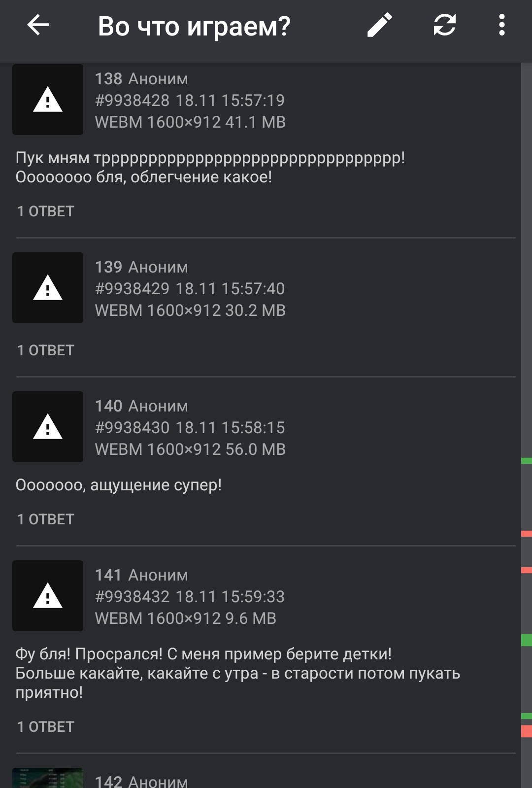532x788 pixels.
Task: Jump to the top green scrollbar marker
Action: tap(527, 461)
